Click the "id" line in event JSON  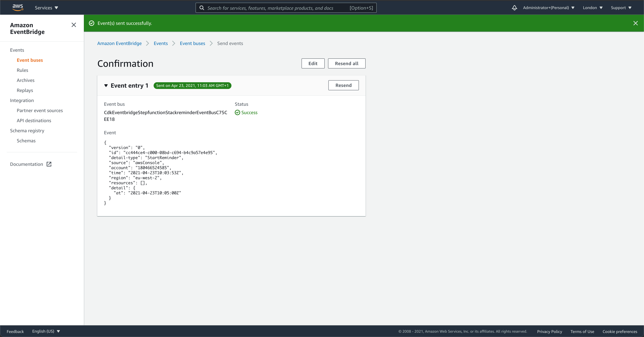point(163,153)
